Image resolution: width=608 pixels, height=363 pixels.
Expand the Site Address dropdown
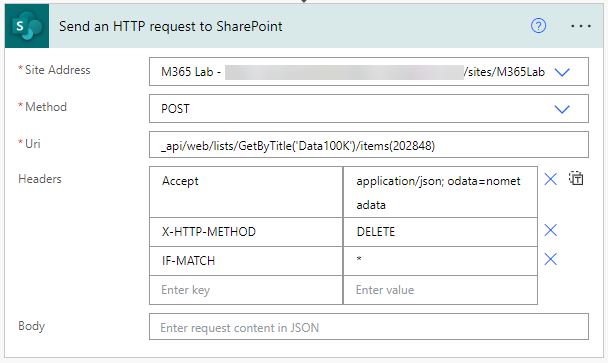pyautogui.click(x=562, y=72)
